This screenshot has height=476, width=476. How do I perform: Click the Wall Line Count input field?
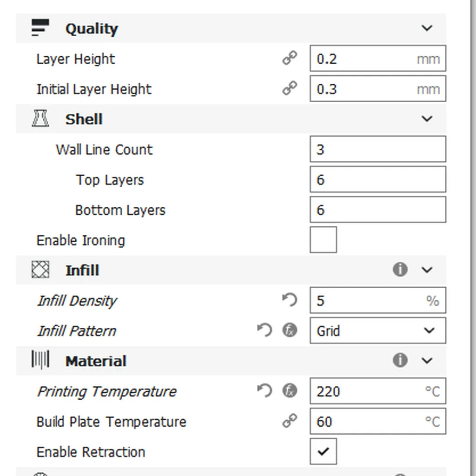[x=377, y=149]
